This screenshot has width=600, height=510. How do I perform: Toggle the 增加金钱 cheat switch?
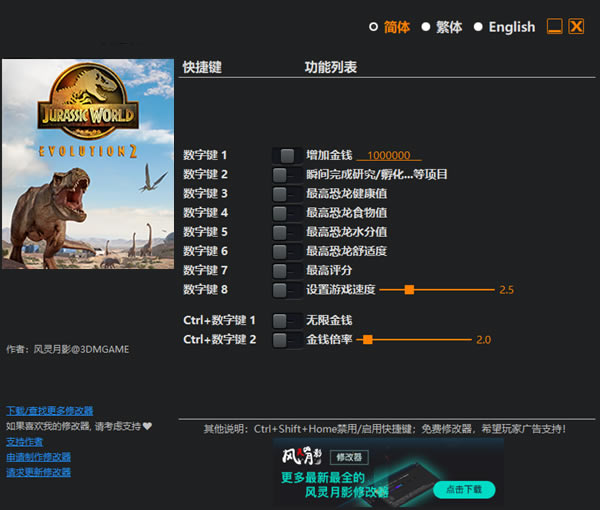(x=287, y=155)
